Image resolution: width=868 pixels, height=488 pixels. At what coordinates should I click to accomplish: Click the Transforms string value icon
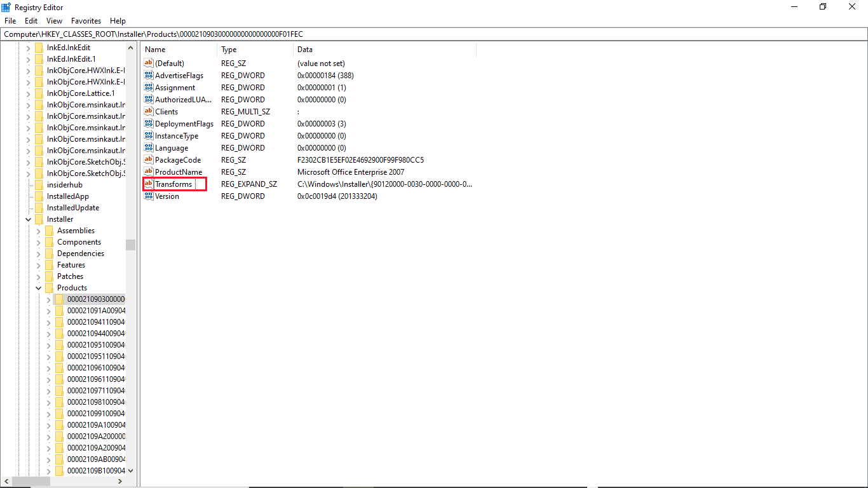coord(149,184)
